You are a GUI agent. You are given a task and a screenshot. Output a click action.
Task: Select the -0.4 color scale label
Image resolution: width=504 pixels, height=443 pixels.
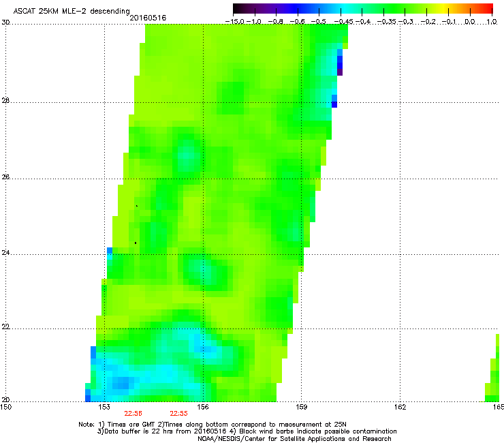click(363, 22)
